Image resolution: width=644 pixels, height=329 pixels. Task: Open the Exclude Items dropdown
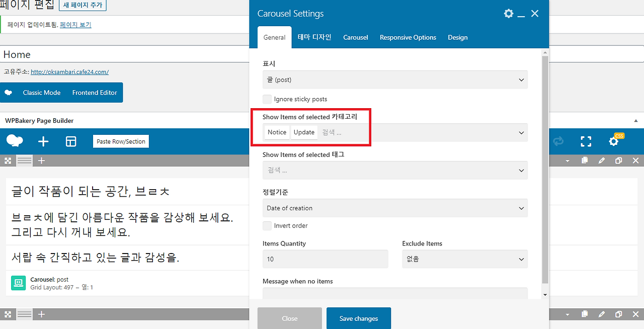(465, 259)
